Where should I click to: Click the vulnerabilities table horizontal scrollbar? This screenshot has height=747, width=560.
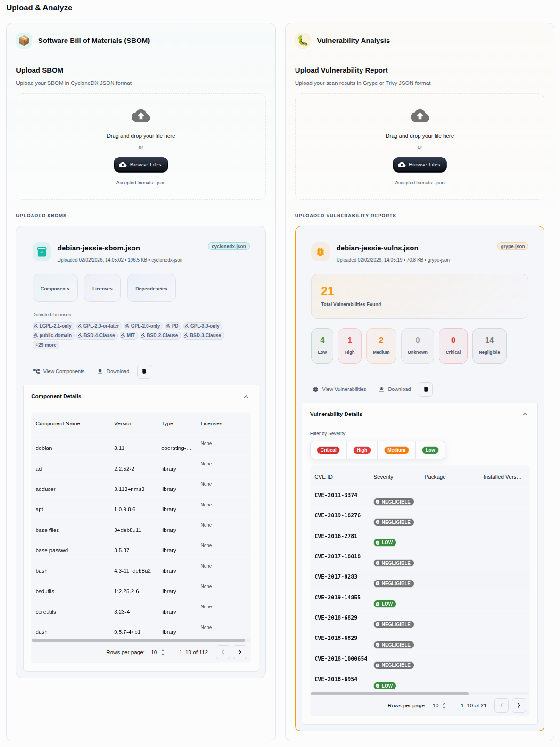(389, 694)
